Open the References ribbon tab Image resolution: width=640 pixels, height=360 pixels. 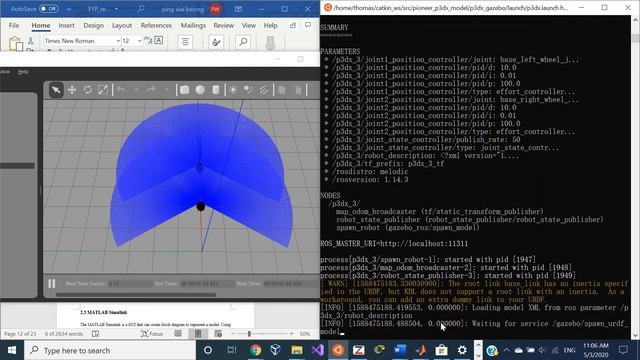156,25
